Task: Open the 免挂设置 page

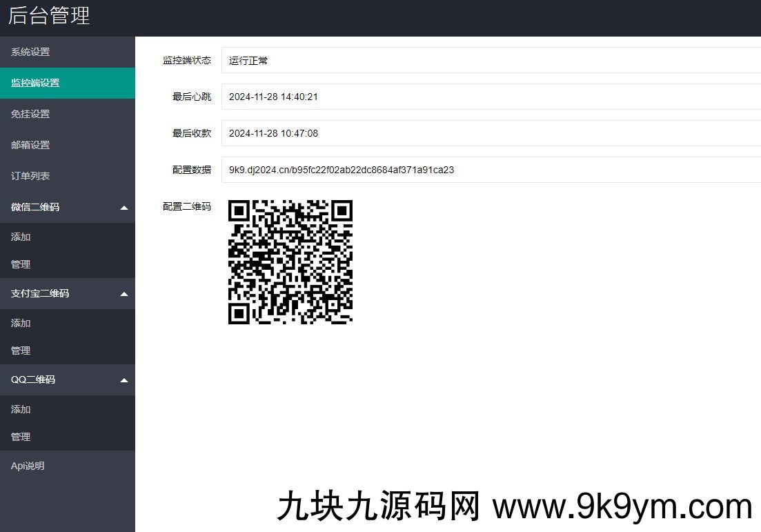Action: pyautogui.click(x=68, y=114)
